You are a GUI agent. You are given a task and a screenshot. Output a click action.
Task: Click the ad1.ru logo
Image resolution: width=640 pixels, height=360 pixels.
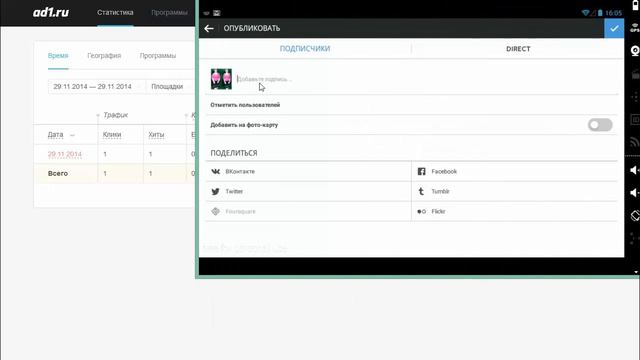(x=51, y=12)
